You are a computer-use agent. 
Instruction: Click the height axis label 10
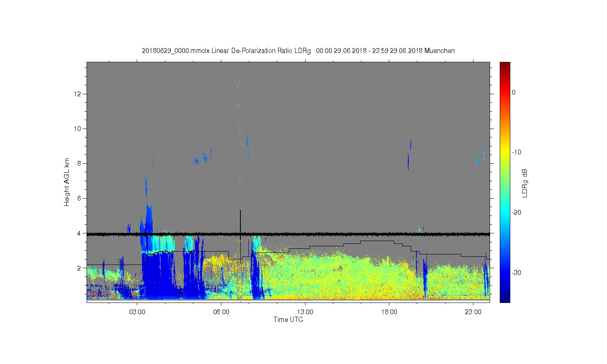pos(79,129)
